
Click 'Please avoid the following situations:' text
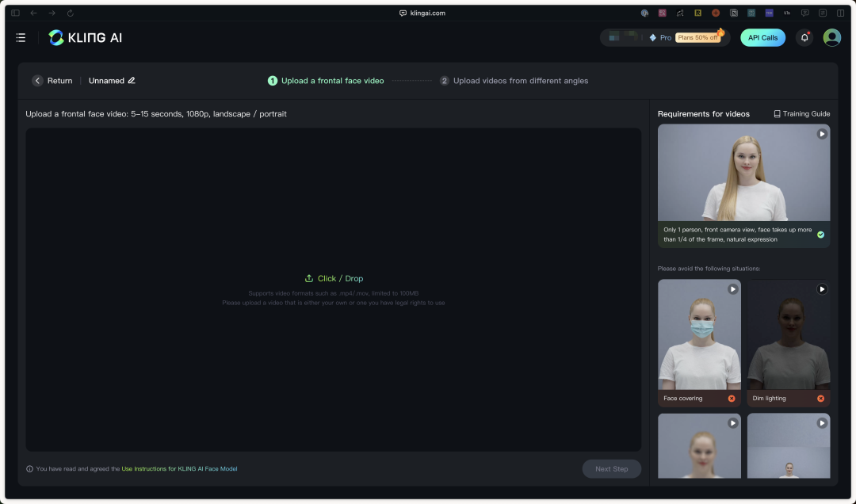click(709, 269)
